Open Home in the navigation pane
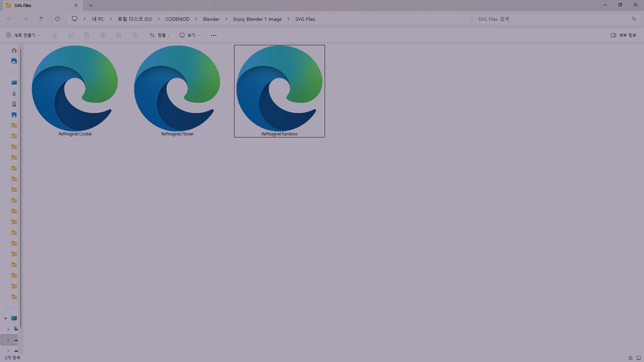Viewport: 644px width, 362px height. click(14, 51)
